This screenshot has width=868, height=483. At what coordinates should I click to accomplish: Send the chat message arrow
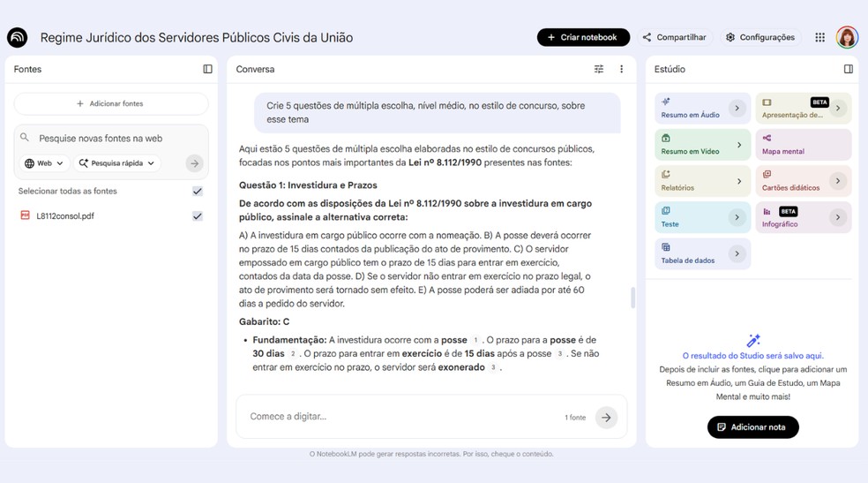(x=606, y=418)
